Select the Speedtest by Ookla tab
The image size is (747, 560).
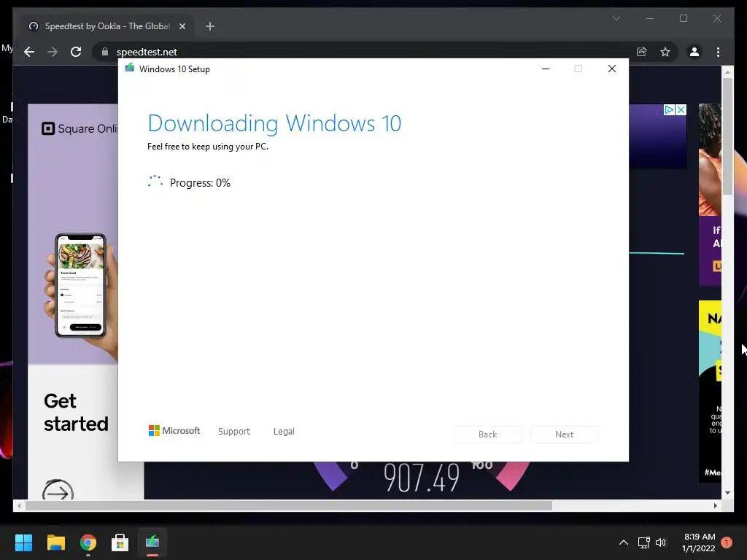[107, 26]
